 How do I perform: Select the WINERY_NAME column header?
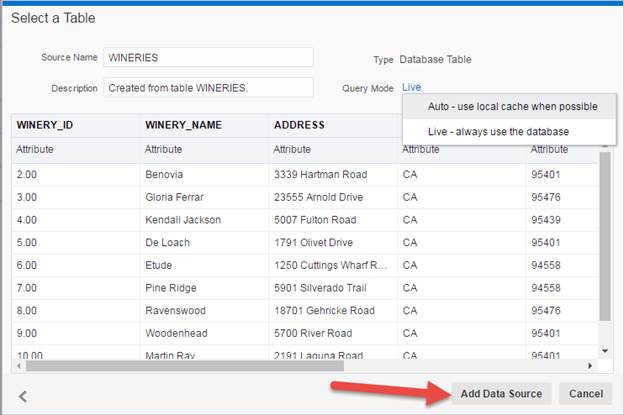point(183,125)
